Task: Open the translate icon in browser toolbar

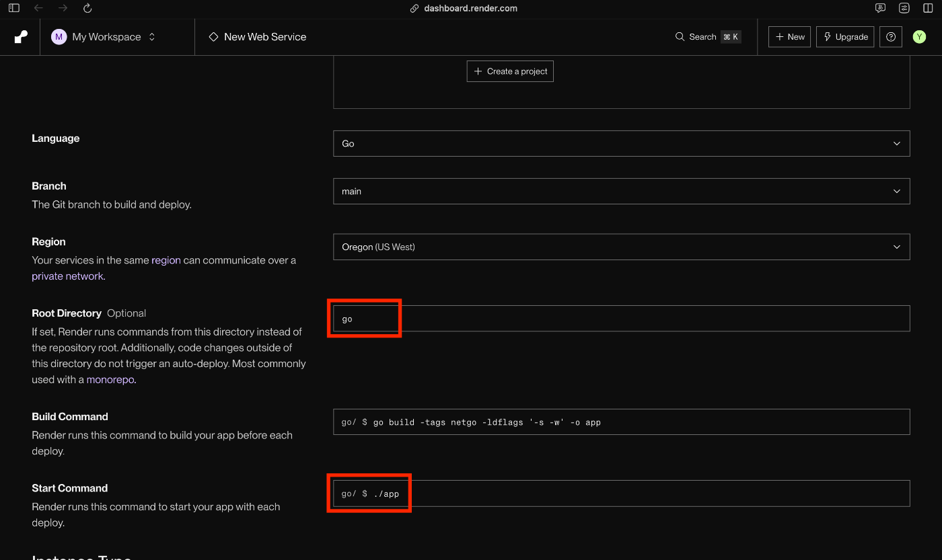Action: [880, 8]
